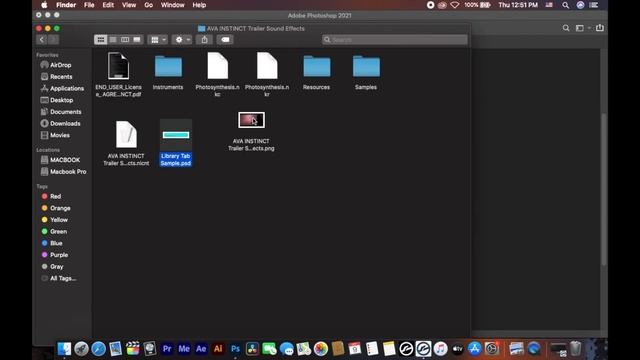The height and width of the screenshot is (360, 640).
Task: Click the Edit Tags toolbar button
Action: pos(225,40)
